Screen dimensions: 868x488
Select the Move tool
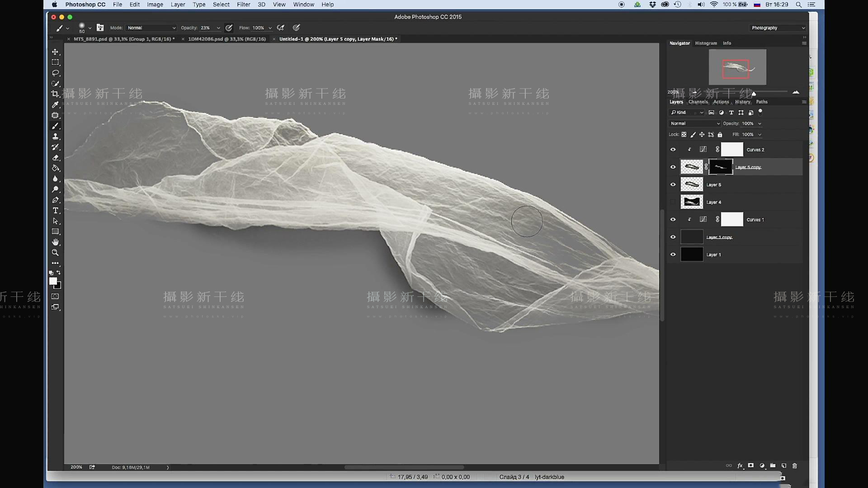coord(55,52)
